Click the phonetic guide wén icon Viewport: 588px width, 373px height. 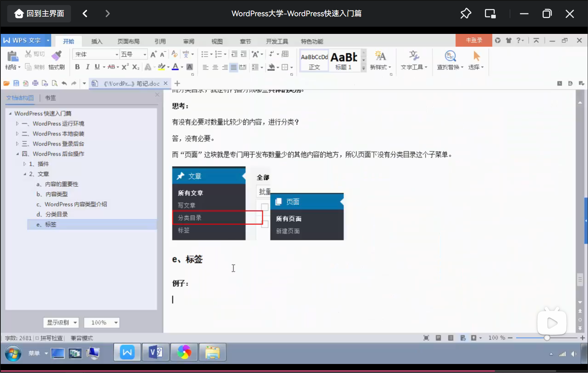(x=186, y=54)
